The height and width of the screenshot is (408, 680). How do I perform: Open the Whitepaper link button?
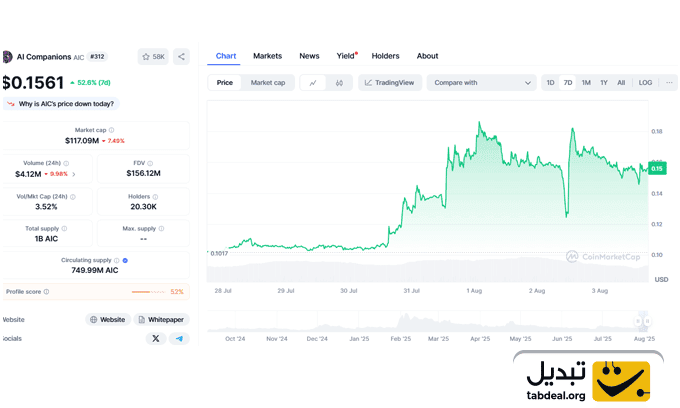[161, 320]
